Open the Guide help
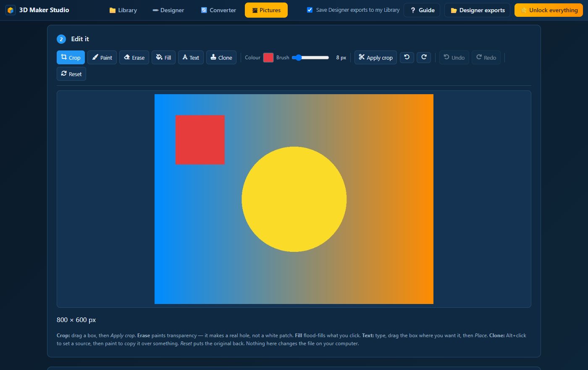 pyautogui.click(x=422, y=10)
